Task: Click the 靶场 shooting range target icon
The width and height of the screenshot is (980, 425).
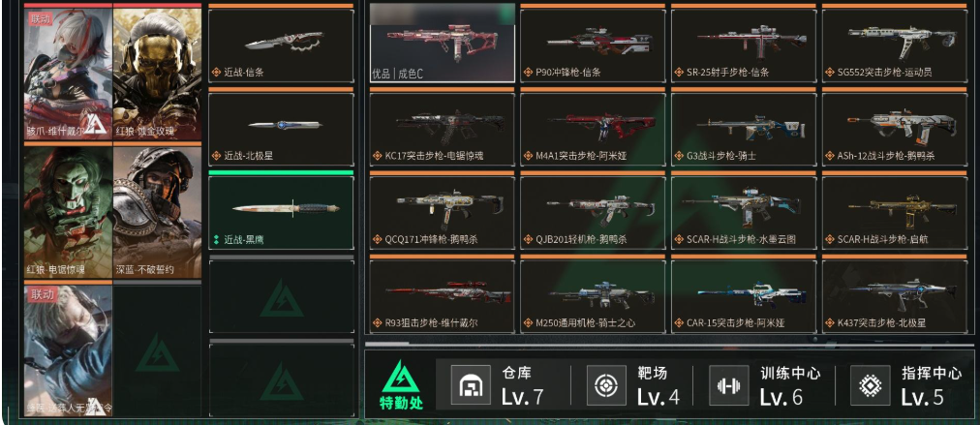Action: pyautogui.click(x=606, y=385)
